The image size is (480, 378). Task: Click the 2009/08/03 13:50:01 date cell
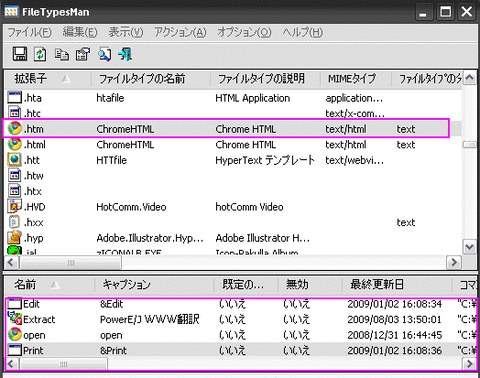point(394,319)
